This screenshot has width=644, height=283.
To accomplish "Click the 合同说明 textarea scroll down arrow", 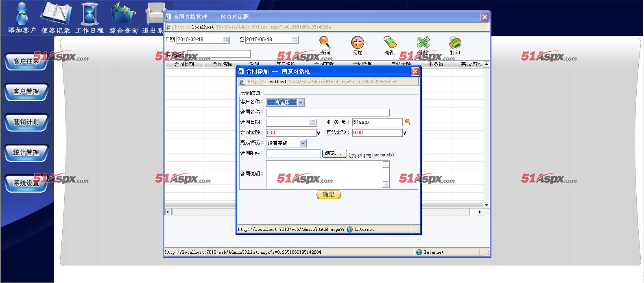I will (386, 184).
